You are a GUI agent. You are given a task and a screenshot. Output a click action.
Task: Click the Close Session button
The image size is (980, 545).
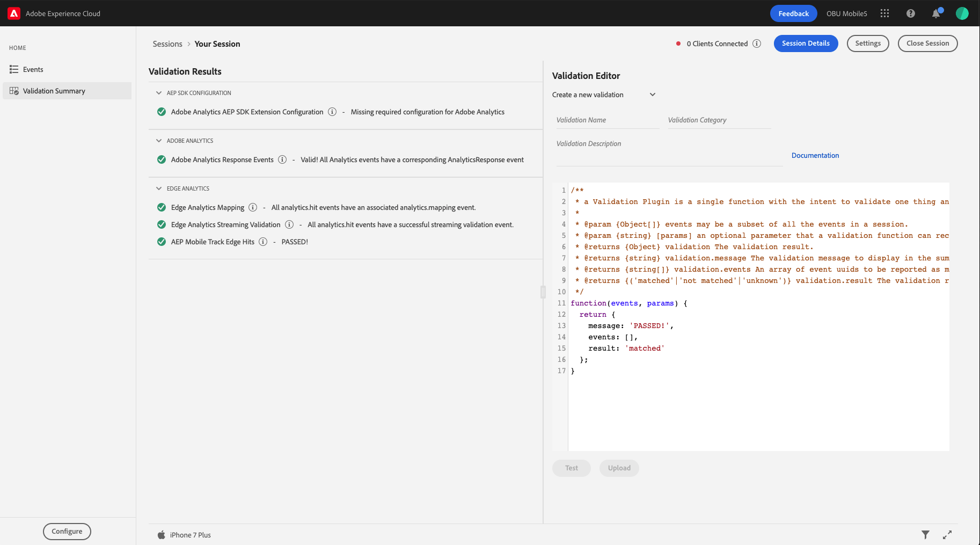(x=927, y=43)
